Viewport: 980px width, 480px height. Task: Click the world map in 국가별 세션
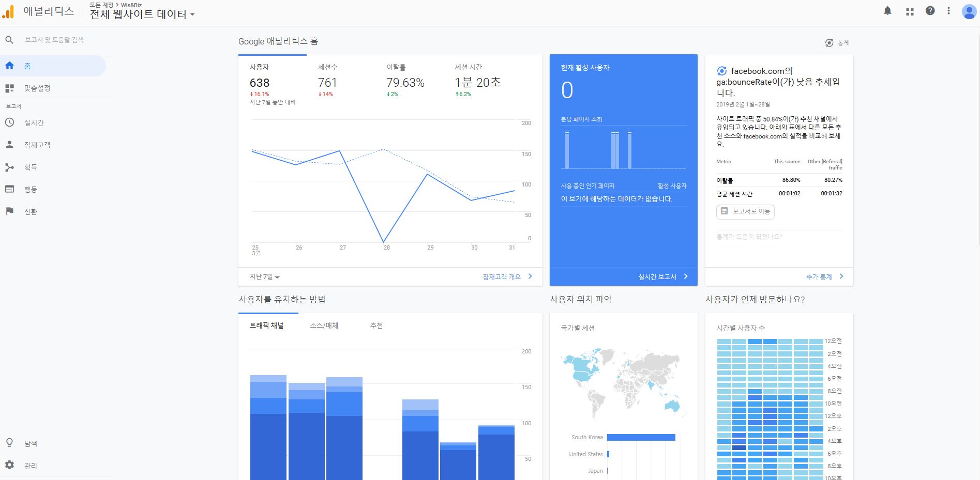623,383
